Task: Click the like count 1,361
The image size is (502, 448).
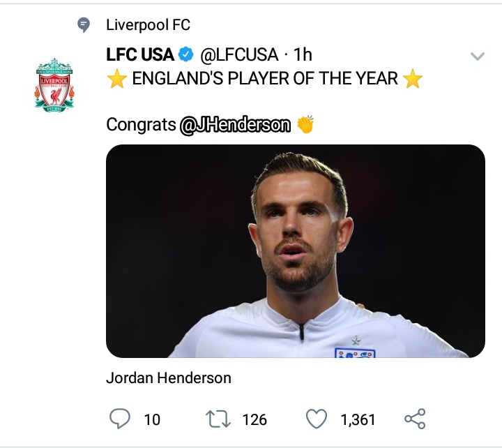Action: tap(358, 419)
